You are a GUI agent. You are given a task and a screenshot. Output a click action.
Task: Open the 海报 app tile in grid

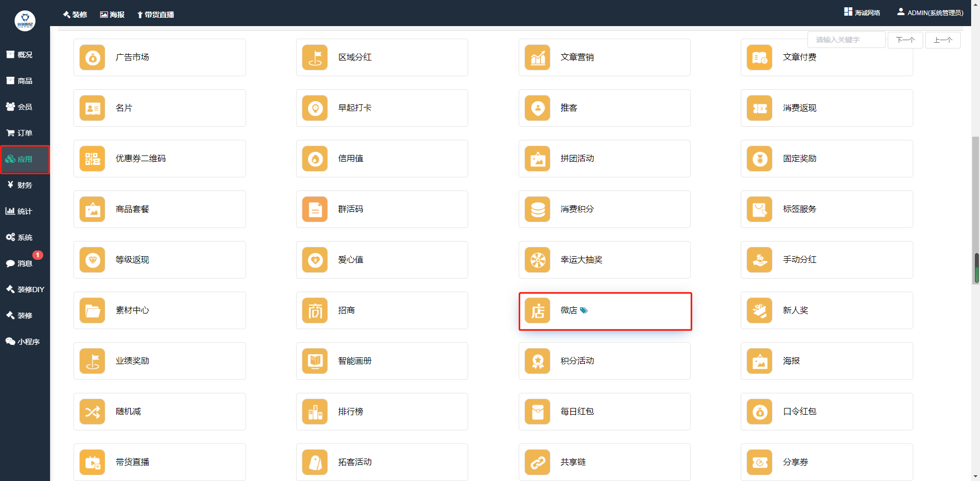(x=827, y=361)
